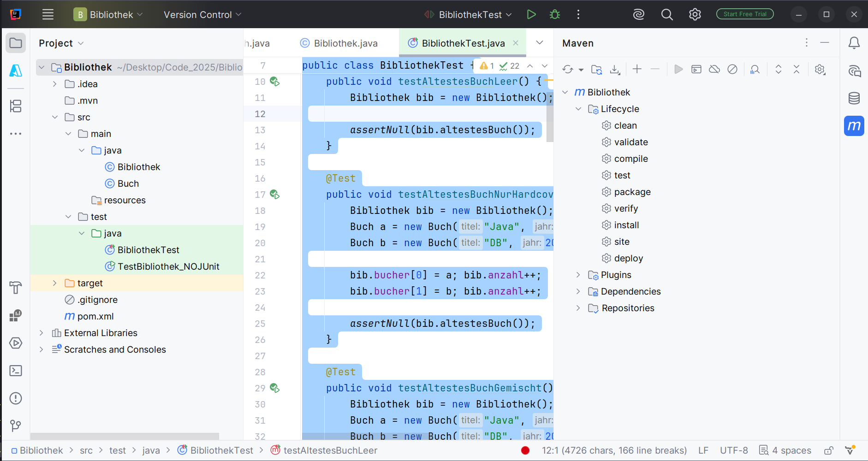Image resolution: width=868 pixels, height=461 pixels.
Task: Start debugging with the bug icon
Action: click(x=555, y=15)
